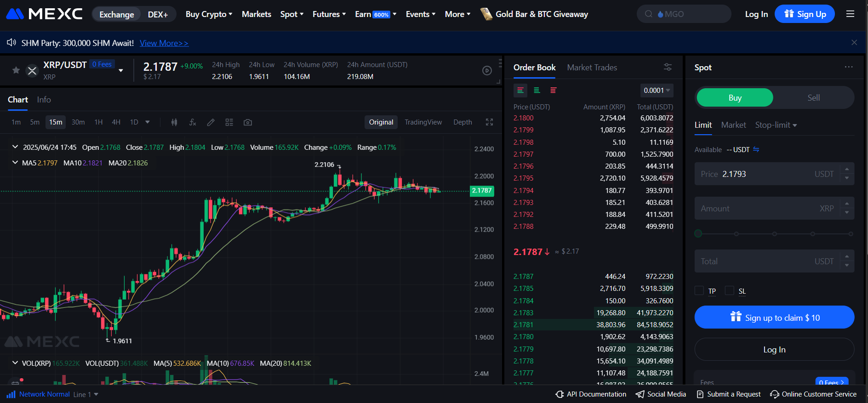868x403 pixels.
Task: Open the hamburger menu icon
Action: (851, 14)
